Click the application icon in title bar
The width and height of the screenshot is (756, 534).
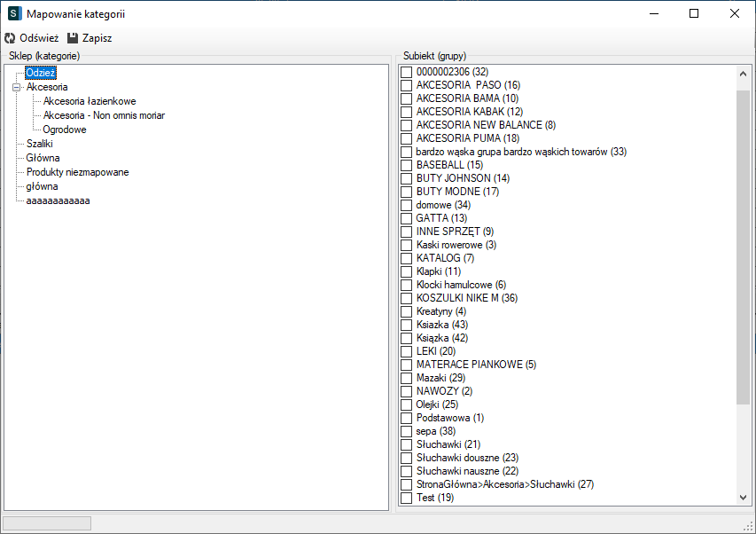click(x=14, y=13)
